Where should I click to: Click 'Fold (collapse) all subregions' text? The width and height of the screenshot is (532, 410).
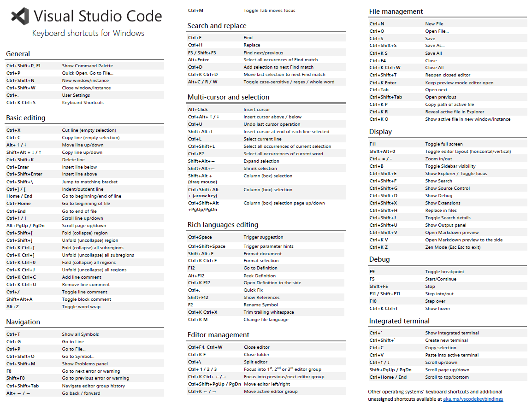coord(93,248)
